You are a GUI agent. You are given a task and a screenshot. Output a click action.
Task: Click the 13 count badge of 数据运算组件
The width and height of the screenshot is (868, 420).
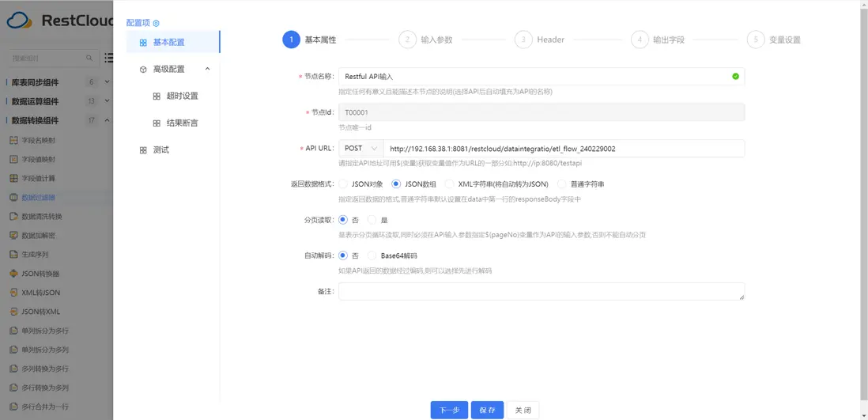tap(92, 100)
